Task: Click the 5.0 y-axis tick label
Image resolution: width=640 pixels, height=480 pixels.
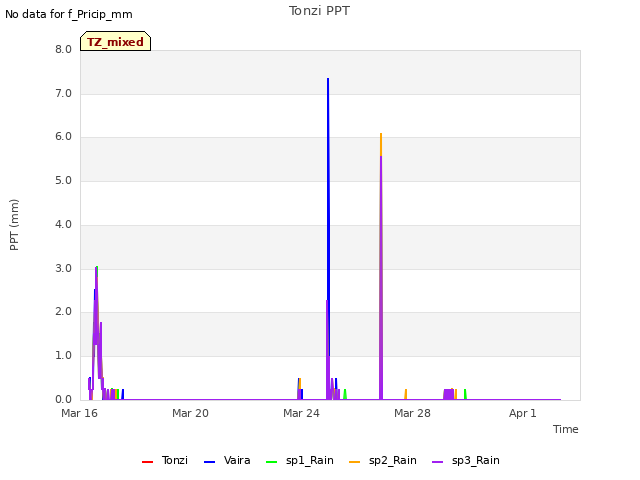Action: [63, 181]
